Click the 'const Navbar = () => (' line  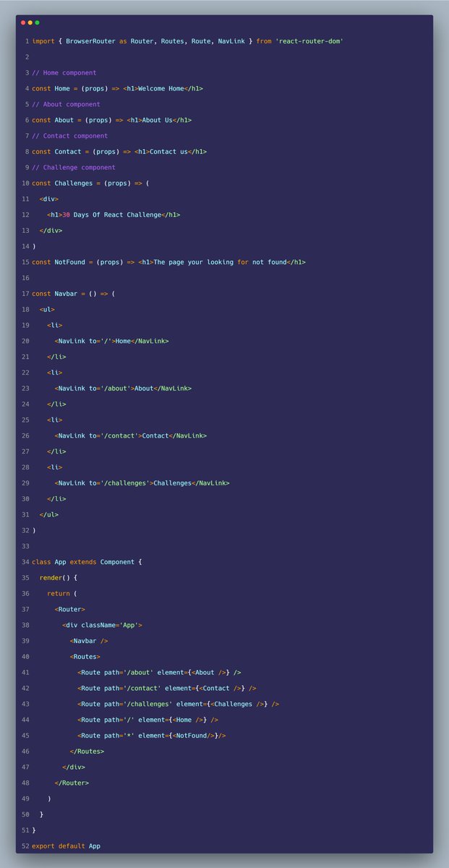(x=73, y=294)
